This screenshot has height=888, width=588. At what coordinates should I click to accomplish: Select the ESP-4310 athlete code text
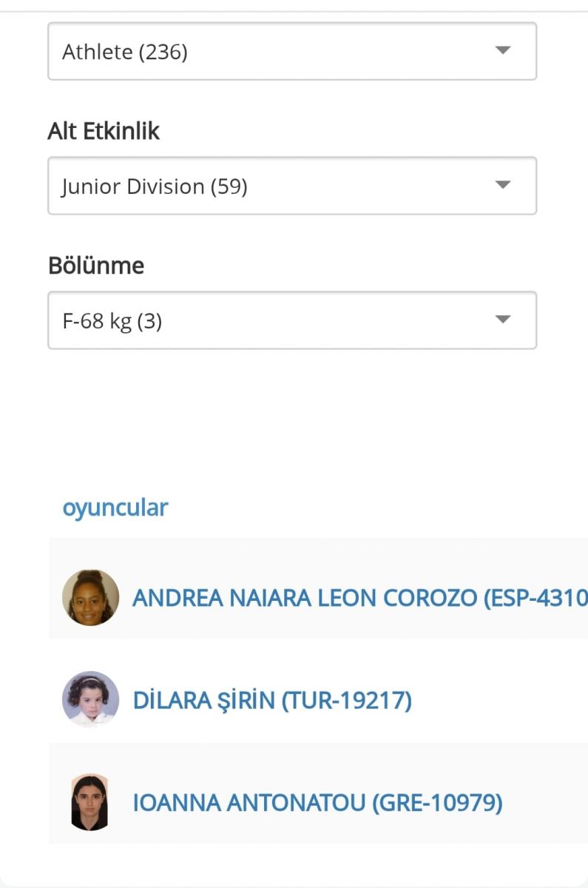[x=539, y=598]
